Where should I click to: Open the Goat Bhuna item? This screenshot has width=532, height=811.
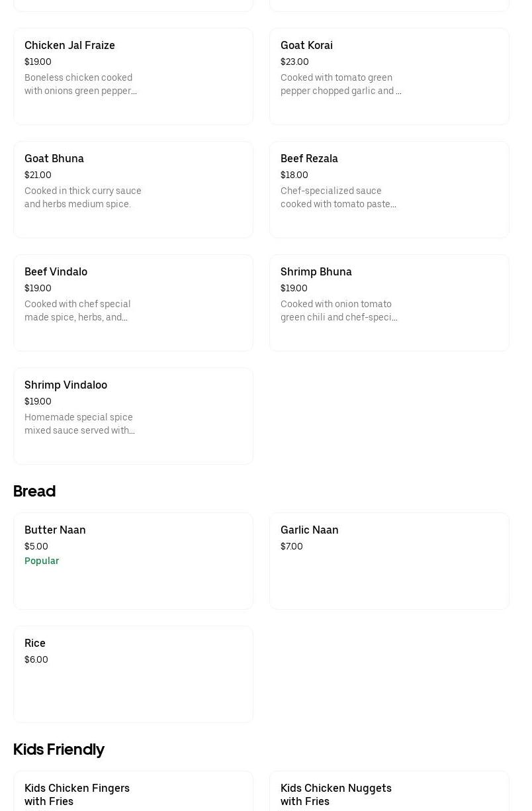coord(54,159)
